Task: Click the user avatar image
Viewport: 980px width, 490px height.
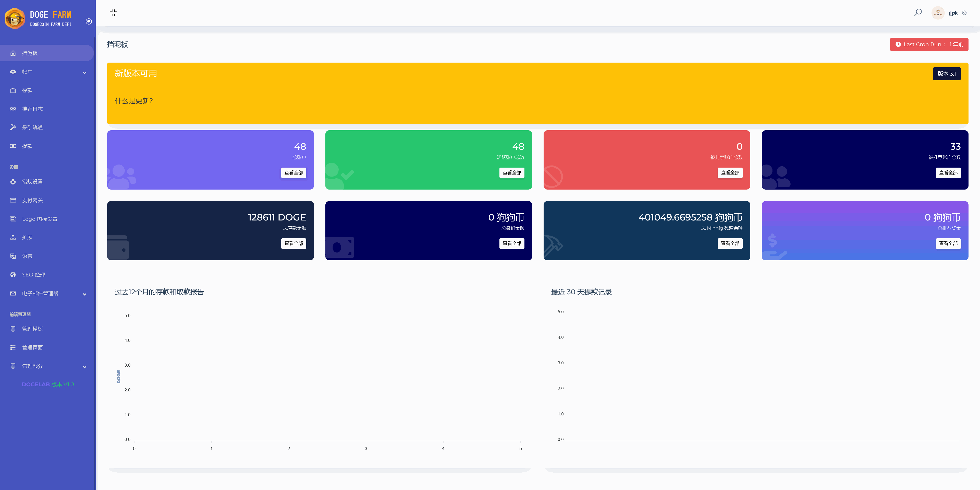Action: 938,13
